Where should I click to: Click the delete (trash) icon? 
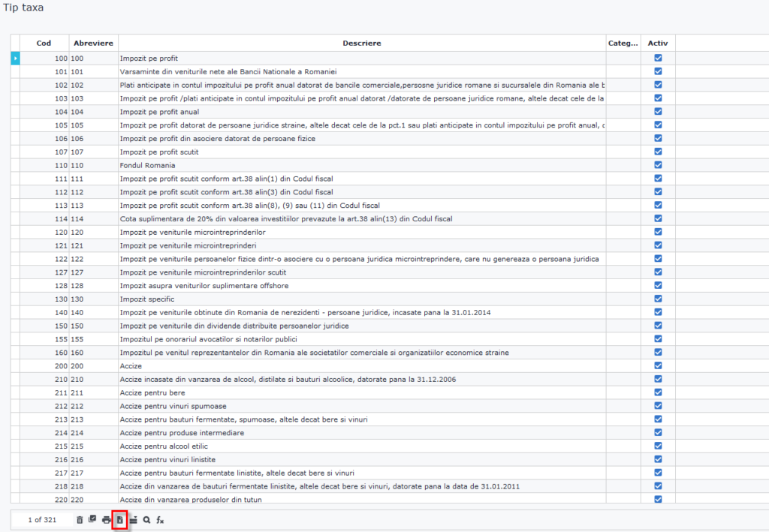[80, 519]
